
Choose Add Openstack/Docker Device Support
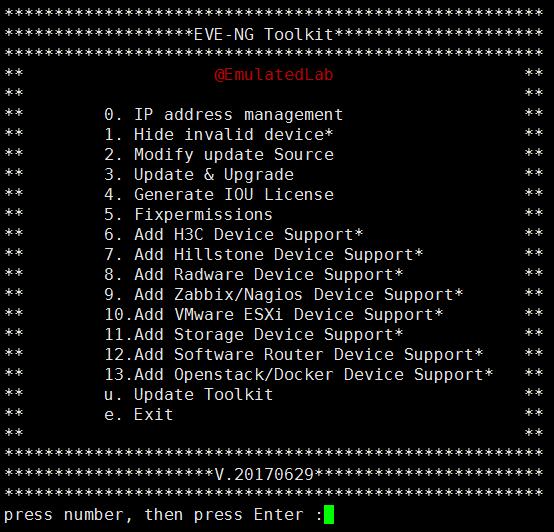click(299, 374)
